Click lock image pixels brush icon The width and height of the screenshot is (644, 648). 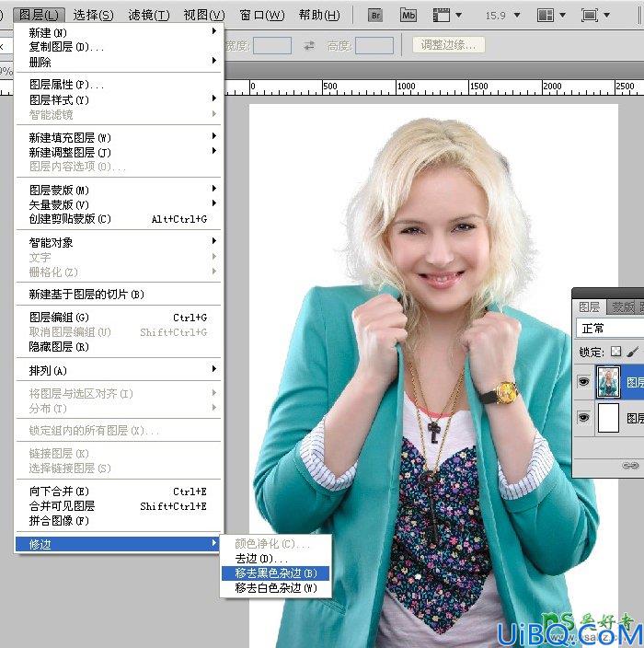point(632,352)
